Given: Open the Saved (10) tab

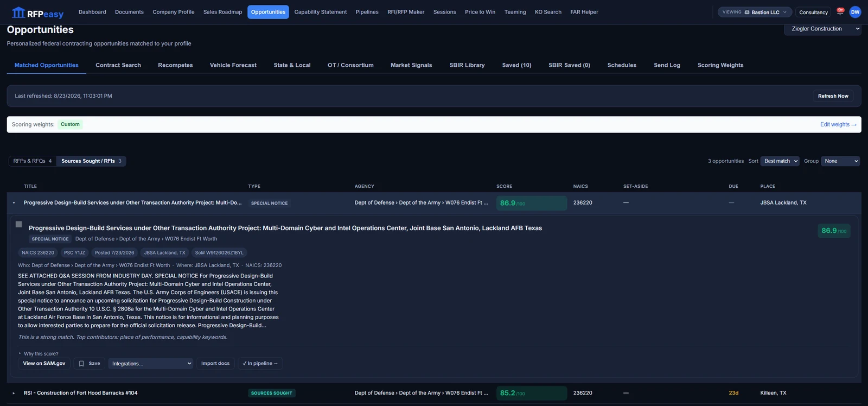Looking at the screenshot, I should click(516, 65).
